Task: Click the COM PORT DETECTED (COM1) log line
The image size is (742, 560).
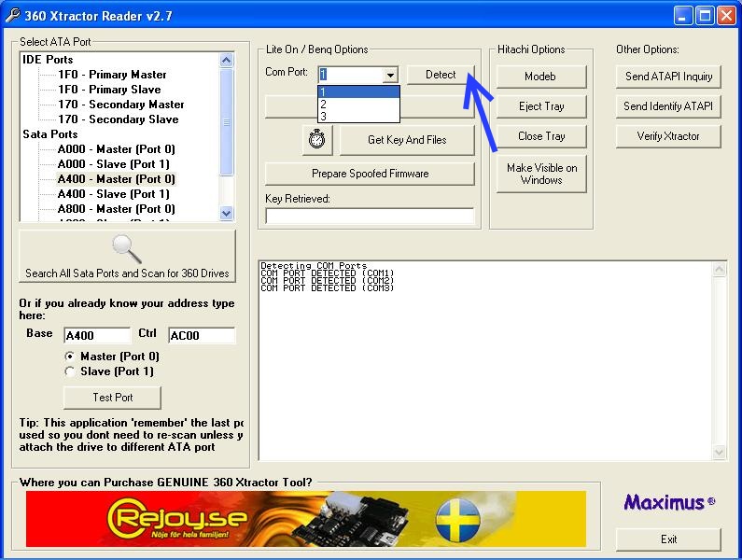Action: (327, 273)
